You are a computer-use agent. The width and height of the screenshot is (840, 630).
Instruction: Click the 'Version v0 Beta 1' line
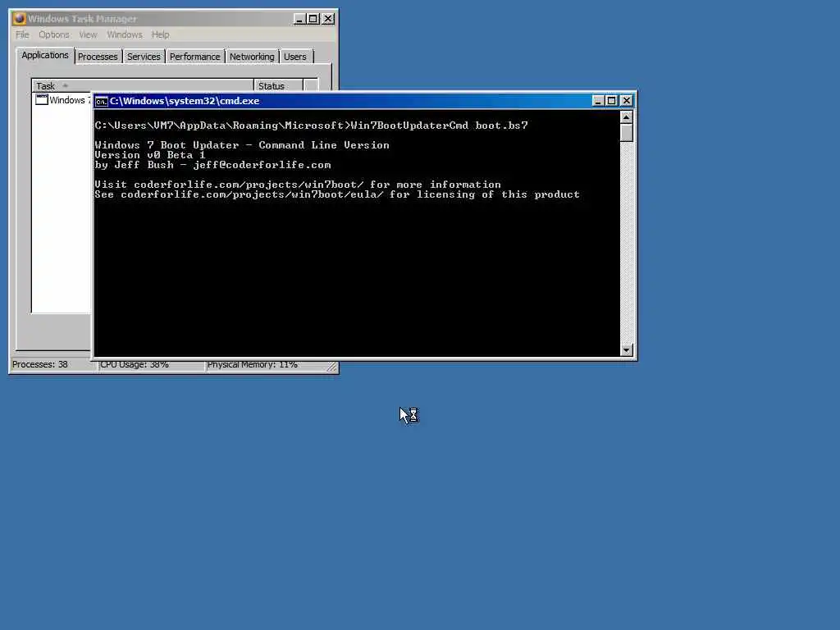(149, 155)
